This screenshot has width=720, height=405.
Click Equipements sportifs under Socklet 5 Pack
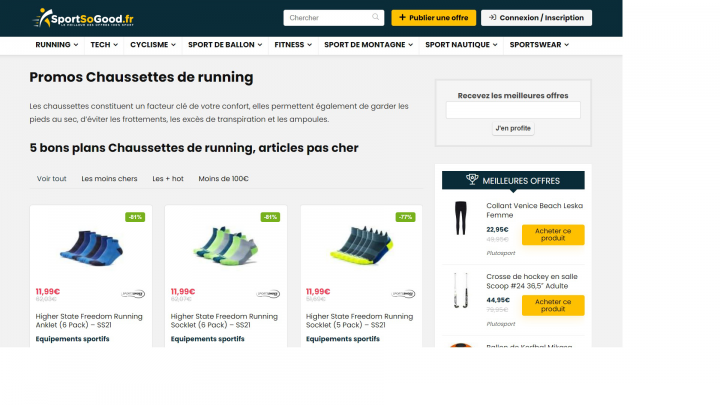tap(343, 339)
